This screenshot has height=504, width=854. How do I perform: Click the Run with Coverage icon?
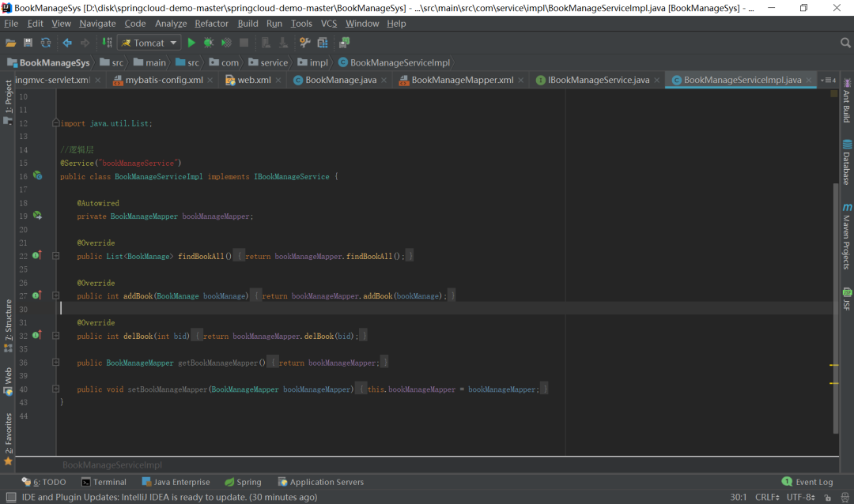tap(226, 43)
